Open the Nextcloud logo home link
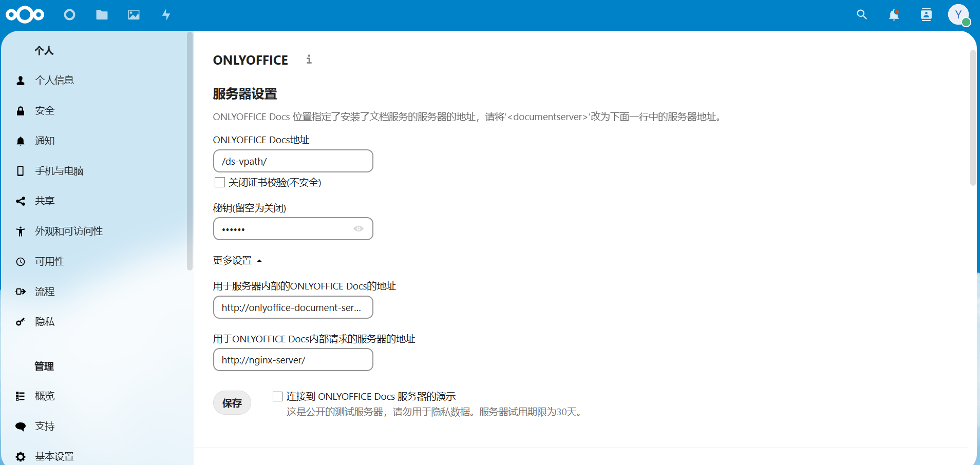This screenshot has height=465, width=980. click(25, 15)
